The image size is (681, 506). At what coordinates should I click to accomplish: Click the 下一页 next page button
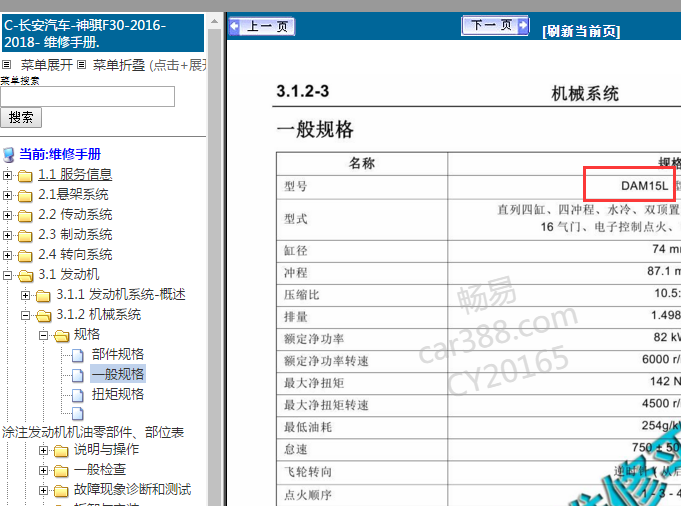tap(495, 25)
